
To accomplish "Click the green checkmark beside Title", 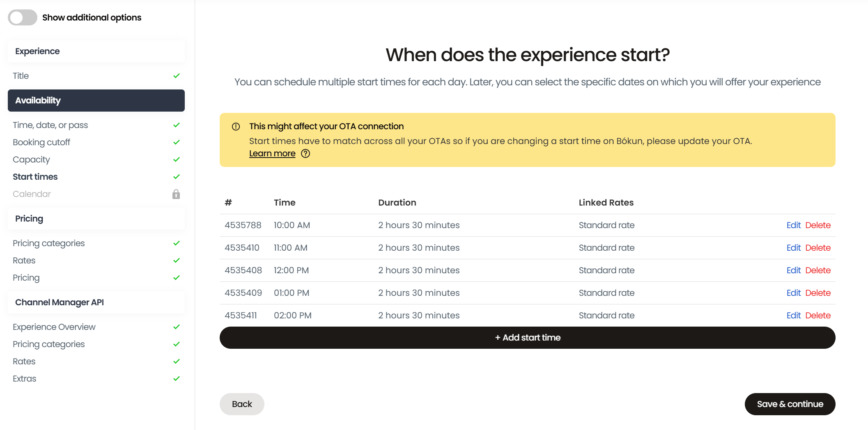I will pos(177,76).
